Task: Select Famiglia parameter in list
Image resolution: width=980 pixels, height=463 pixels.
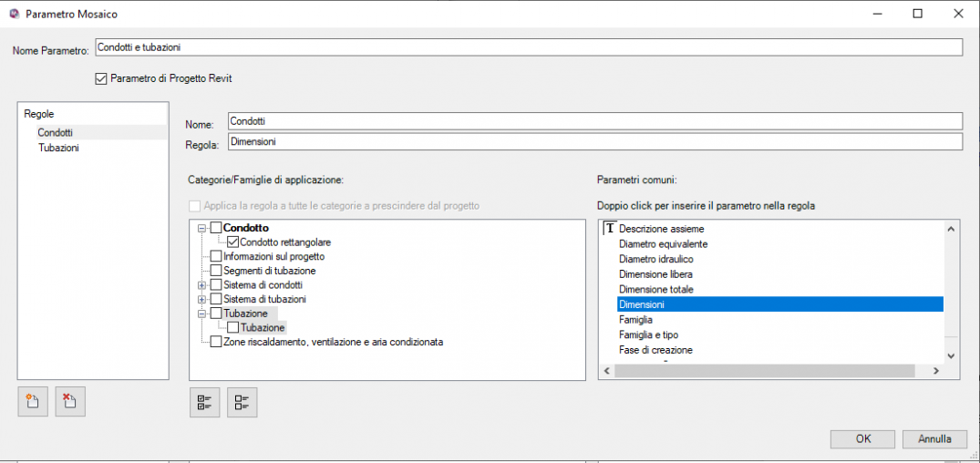Action: coord(635,320)
